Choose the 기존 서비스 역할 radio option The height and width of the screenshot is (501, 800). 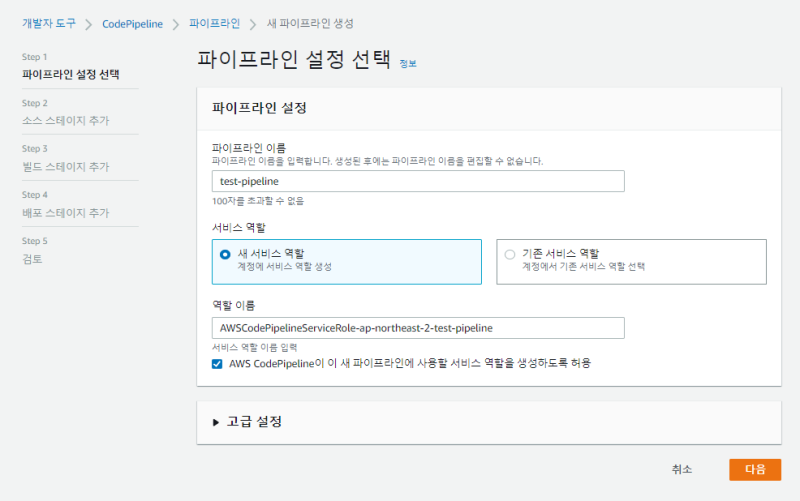tap(510, 254)
